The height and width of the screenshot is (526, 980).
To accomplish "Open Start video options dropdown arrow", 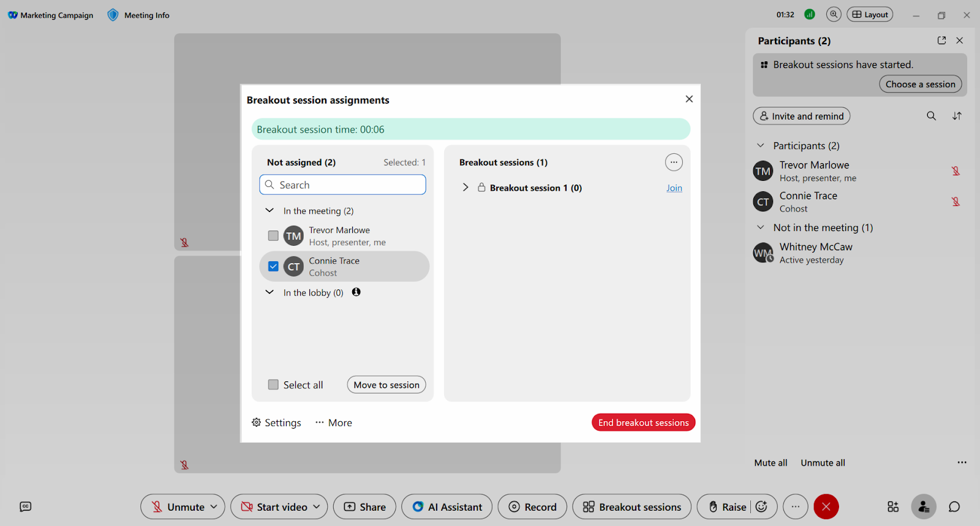I will [317, 506].
